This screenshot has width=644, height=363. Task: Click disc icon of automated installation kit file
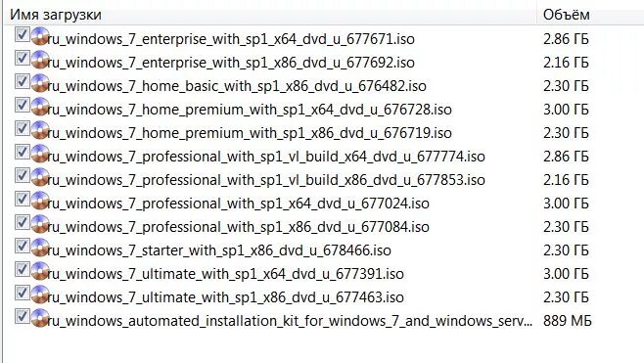tap(40, 318)
